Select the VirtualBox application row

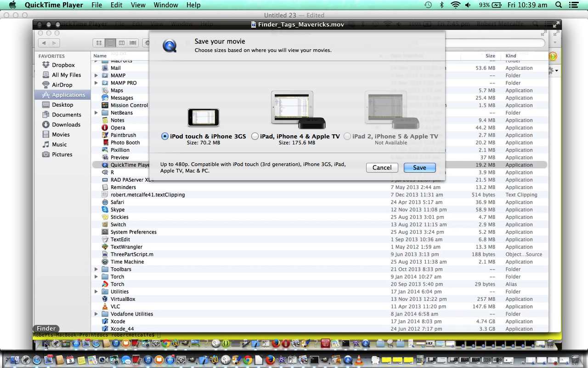click(319, 299)
